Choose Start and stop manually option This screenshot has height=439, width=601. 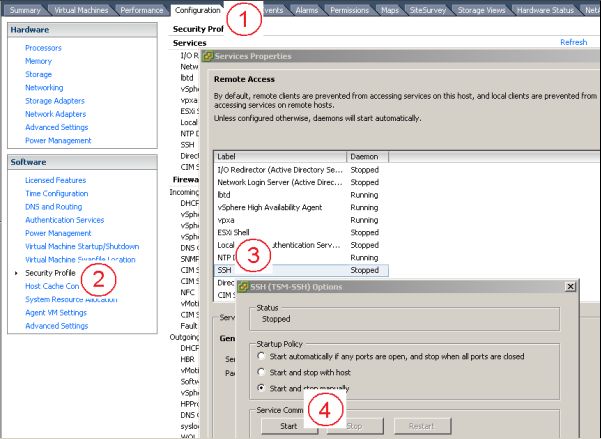[x=261, y=388]
